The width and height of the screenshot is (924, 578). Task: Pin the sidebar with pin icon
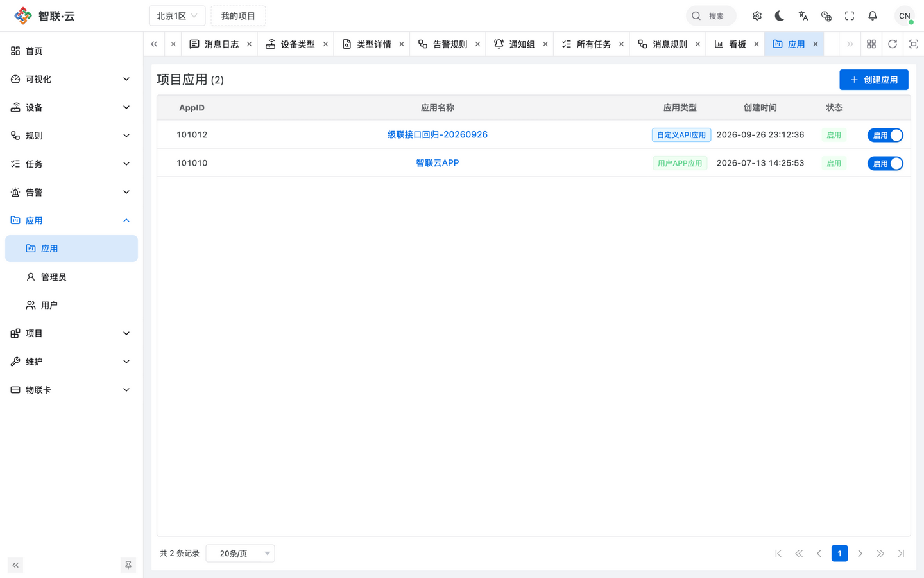tap(128, 565)
